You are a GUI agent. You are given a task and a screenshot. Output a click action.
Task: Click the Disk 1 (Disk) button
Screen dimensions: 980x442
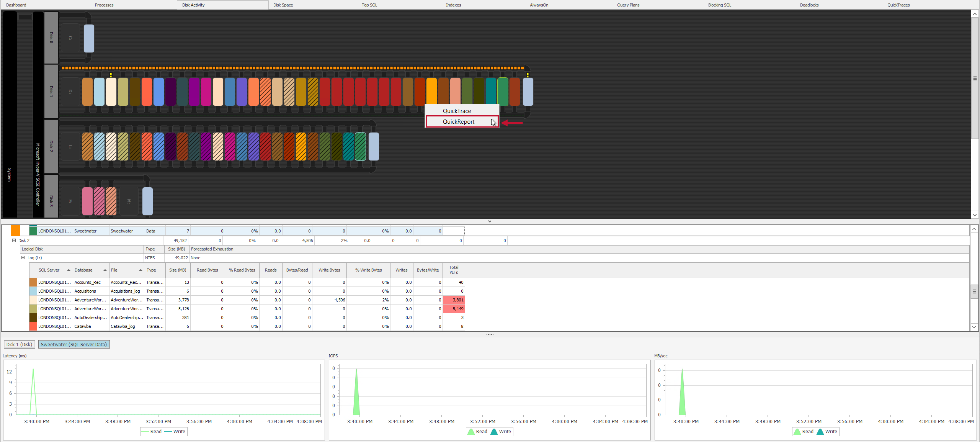[19, 344]
